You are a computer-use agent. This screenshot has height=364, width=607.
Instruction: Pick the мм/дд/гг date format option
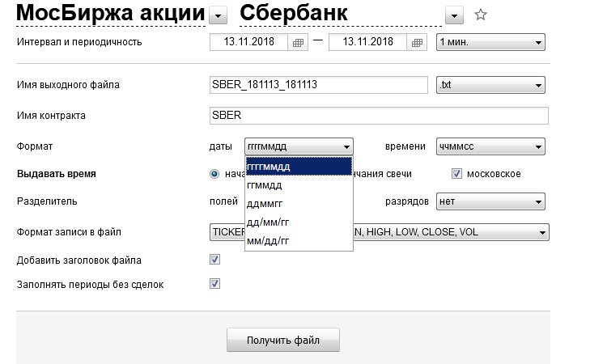click(299, 240)
